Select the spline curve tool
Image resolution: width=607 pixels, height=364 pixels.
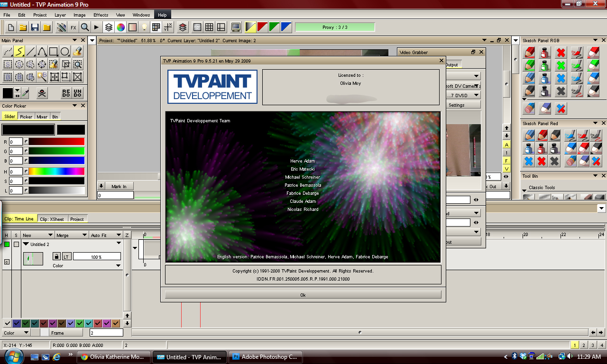pos(42,51)
